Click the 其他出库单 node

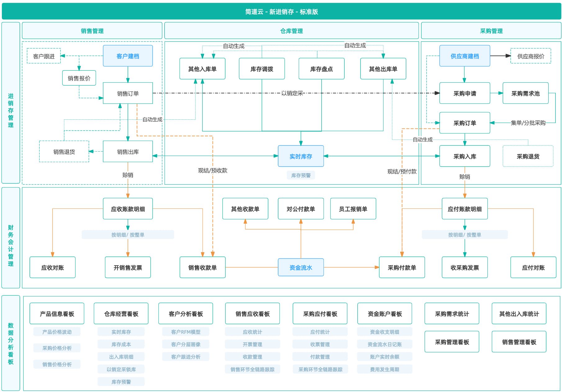pos(383,69)
